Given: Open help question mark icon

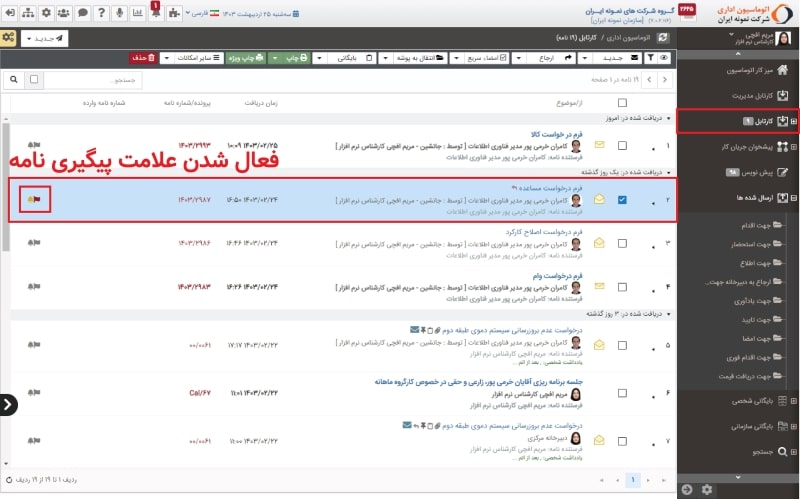Looking at the screenshot, I should pos(101,13).
